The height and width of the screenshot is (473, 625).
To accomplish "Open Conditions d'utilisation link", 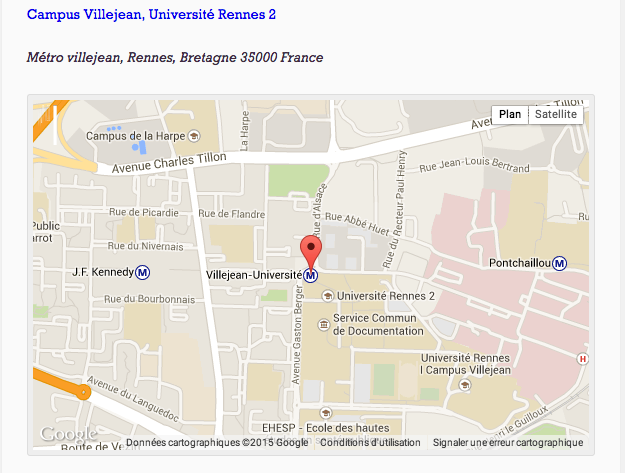I will click(x=370, y=443).
